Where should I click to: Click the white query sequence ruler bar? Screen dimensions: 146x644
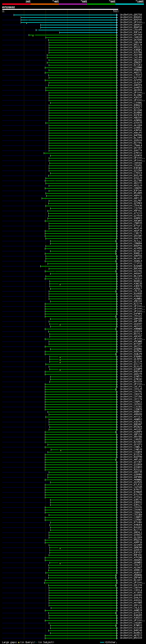point(60,9)
